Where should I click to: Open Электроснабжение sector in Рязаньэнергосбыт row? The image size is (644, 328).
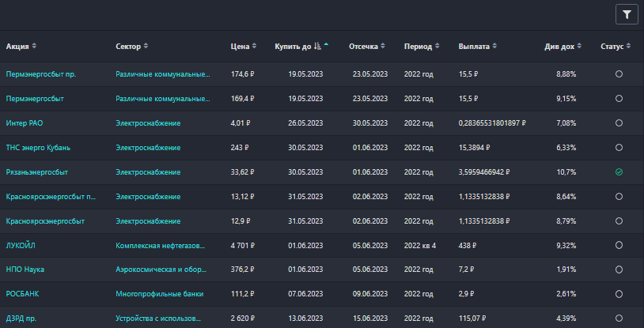[x=148, y=172]
